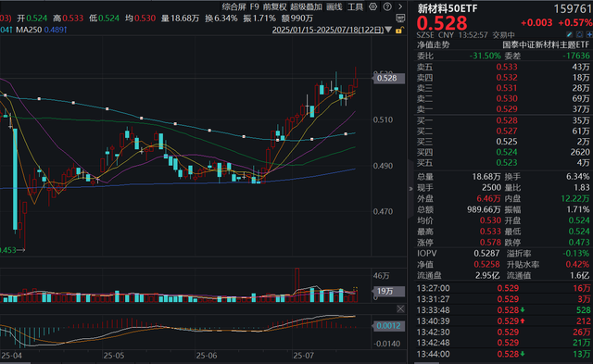Select buy five price 0.523
The image size is (593, 364).
(507, 163)
